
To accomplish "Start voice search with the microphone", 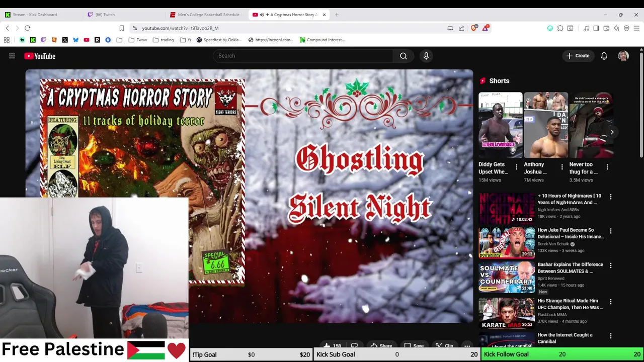I will tap(426, 56).
